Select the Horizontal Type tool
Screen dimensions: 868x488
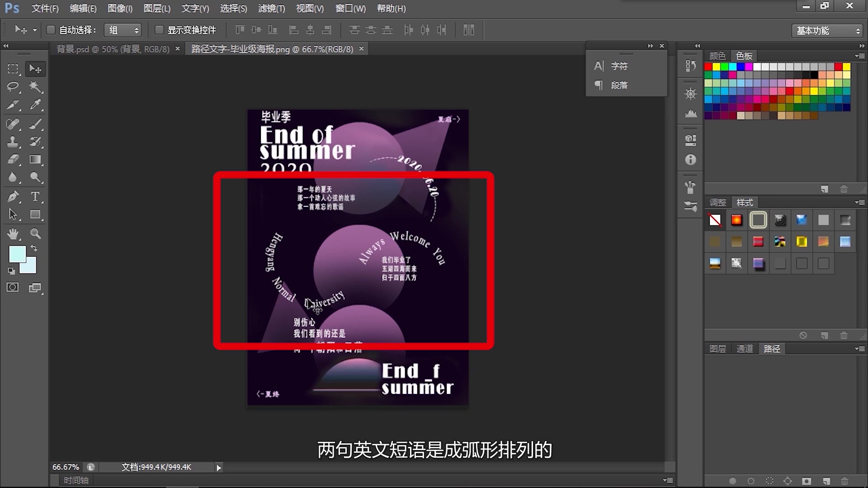35,197
